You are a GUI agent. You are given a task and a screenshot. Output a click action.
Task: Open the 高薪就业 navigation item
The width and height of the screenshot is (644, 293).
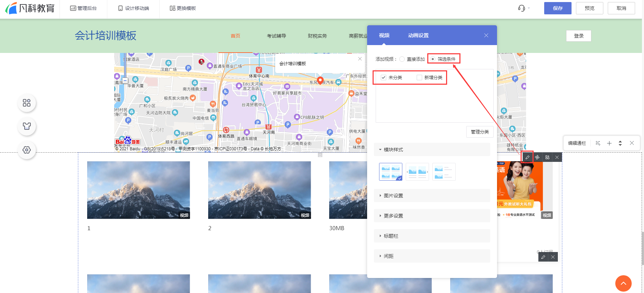358,36
